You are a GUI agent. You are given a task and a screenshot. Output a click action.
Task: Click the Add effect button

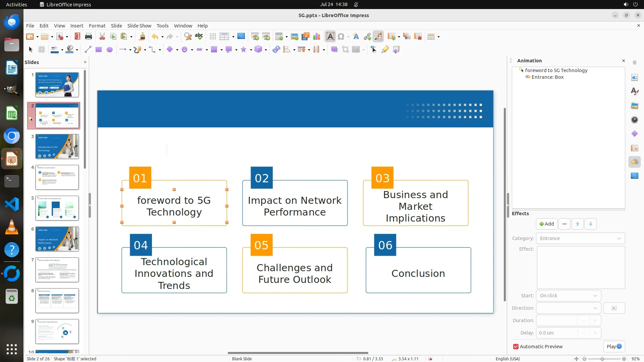[546, 224]
